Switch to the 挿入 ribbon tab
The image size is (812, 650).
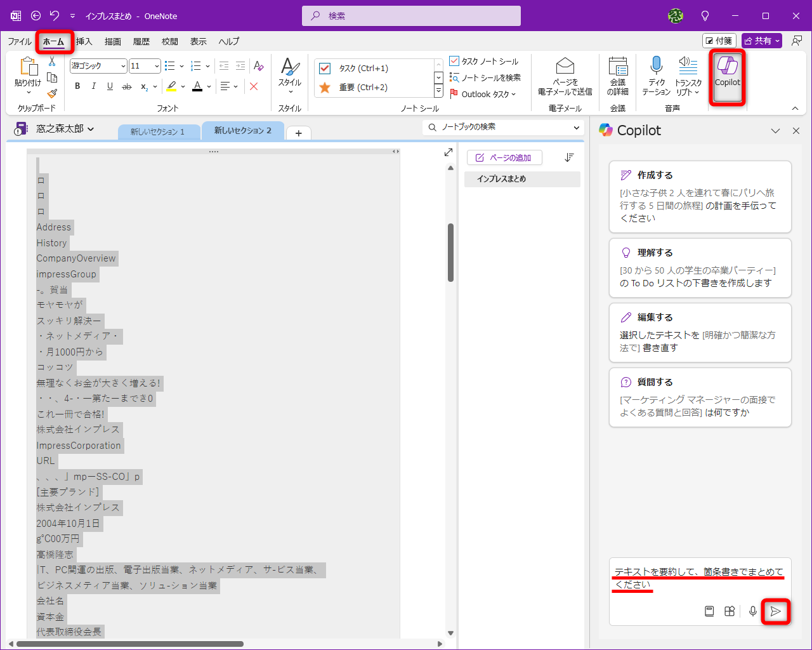click(x=84, y=41)
